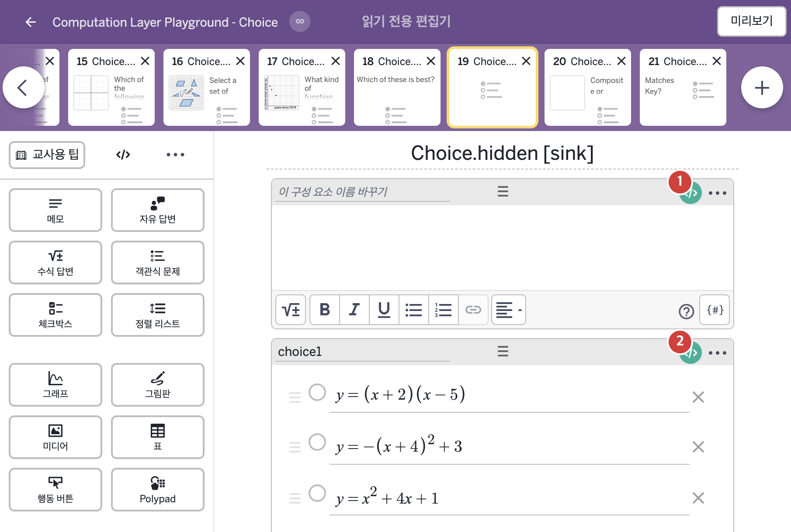Image resolution: width=791 pixels, height=532 pixels.
Task: Add a 체크박스 checkbox component
Action: click(56, 315)
